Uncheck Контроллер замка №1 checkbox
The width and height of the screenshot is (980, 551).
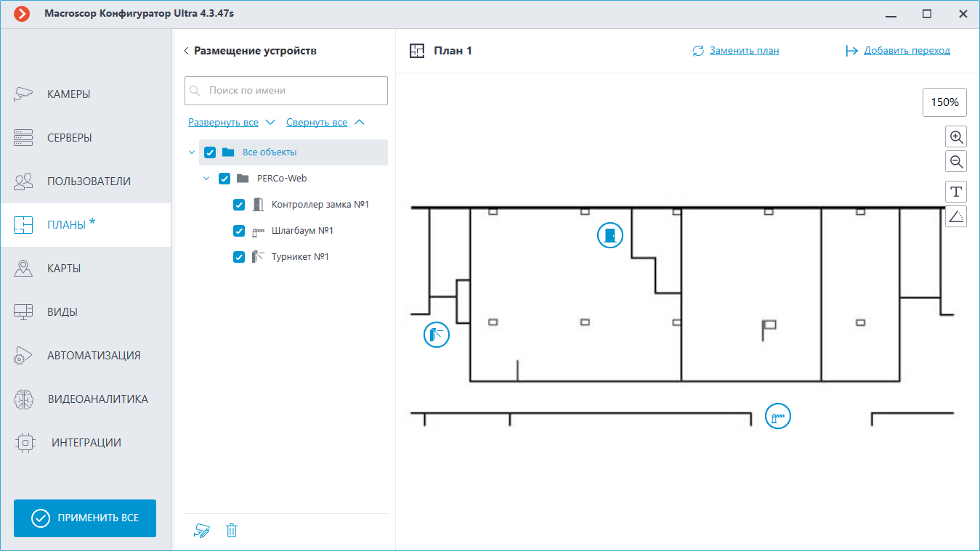(239, 205)
